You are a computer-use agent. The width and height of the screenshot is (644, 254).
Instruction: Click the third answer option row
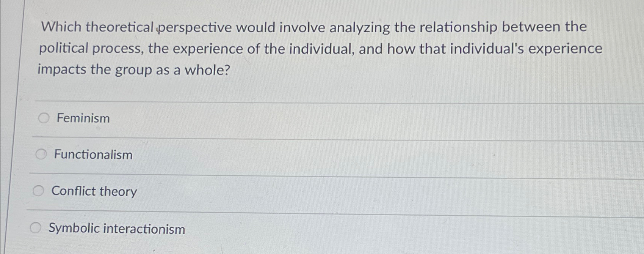[x=152, y=191]
